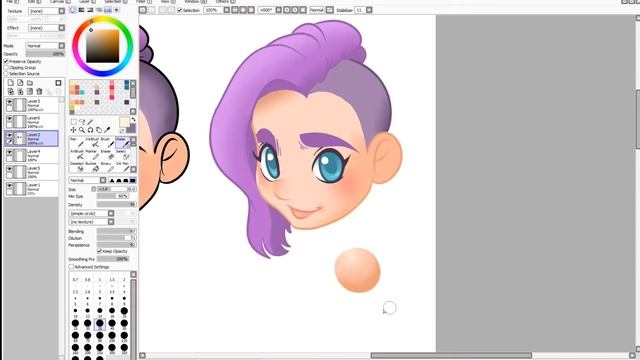The width and height of the screenshot is (640, 360).
Task: Toggle the RGB slider panel icon
Action: (x=81, y=10)
